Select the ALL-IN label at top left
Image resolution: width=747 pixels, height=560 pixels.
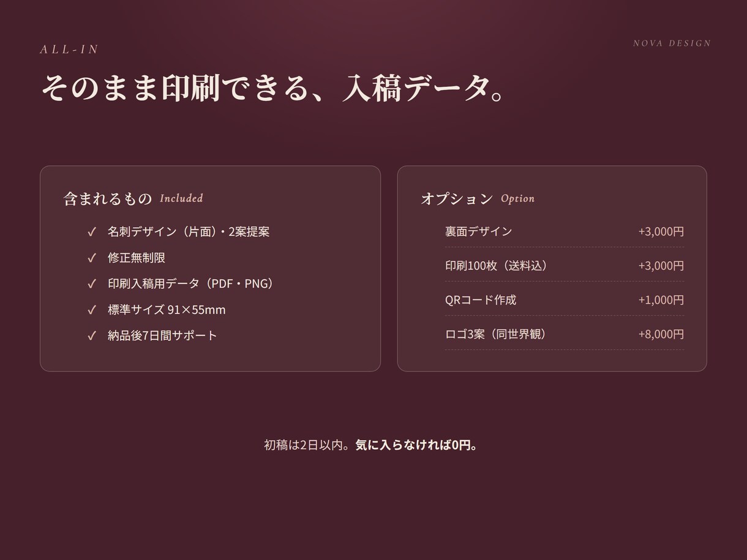[69, 50]
